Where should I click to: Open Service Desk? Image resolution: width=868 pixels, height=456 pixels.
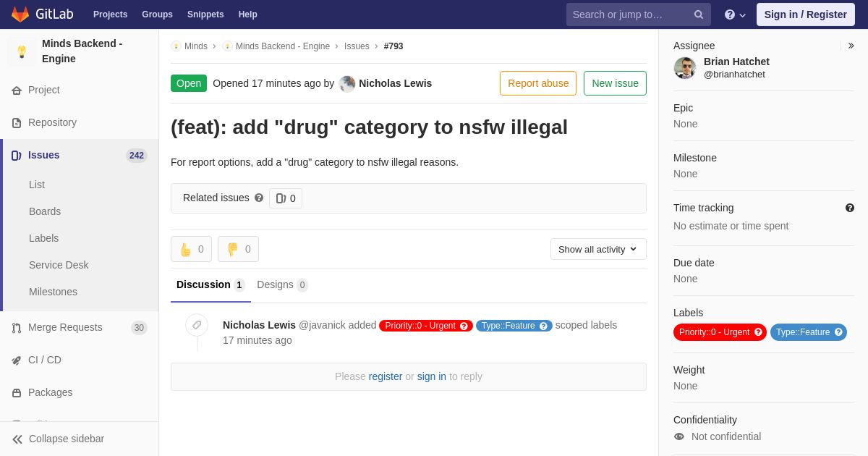[x=59, y=265]
